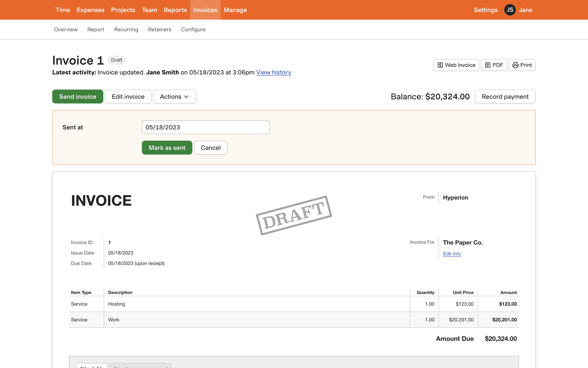Switch to the Overview tab
This screenshot has width=588, height=368.
[66, 29]
